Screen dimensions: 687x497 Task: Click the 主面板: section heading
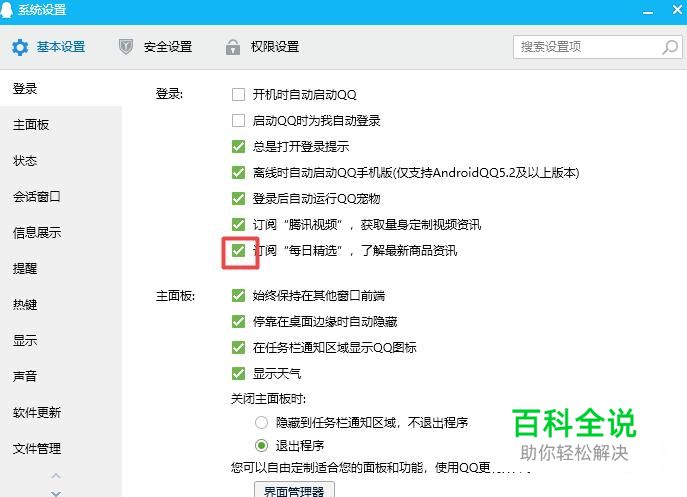point(175,296)
